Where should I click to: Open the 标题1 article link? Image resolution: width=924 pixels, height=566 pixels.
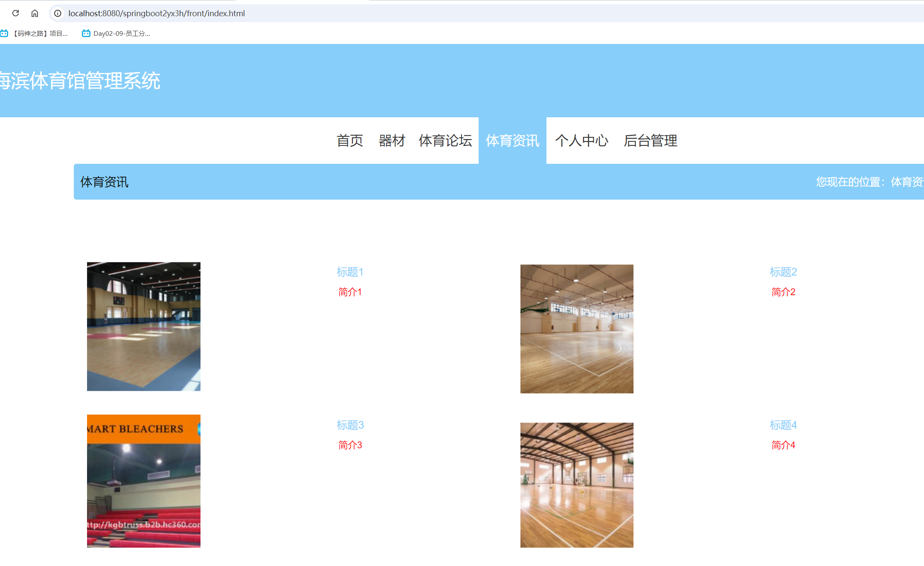point(350,272)
